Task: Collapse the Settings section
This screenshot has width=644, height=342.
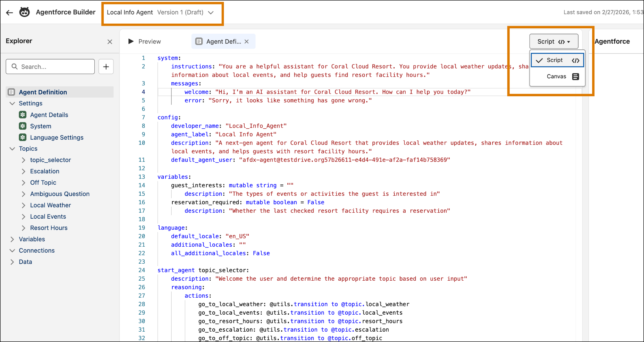Action: coord(12,103)
